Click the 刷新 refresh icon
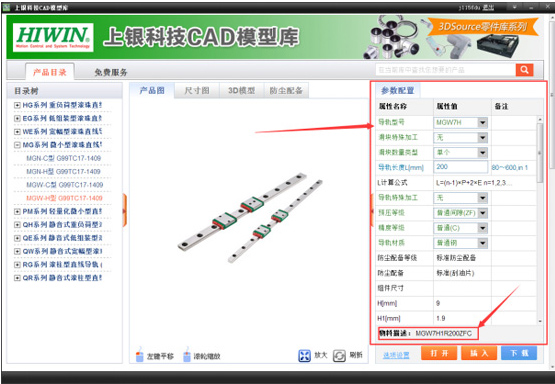555x384 pixels. click(x=339, y=356)
